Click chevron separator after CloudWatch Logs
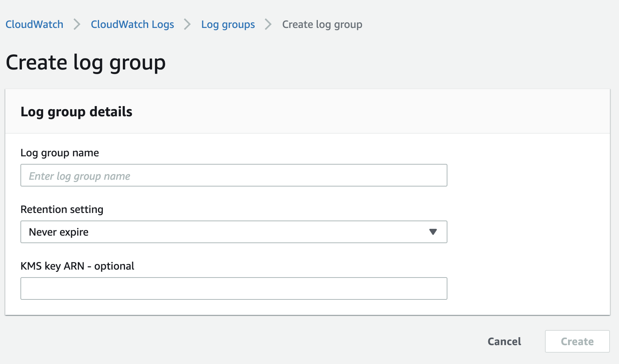 (x=187, y=25)
